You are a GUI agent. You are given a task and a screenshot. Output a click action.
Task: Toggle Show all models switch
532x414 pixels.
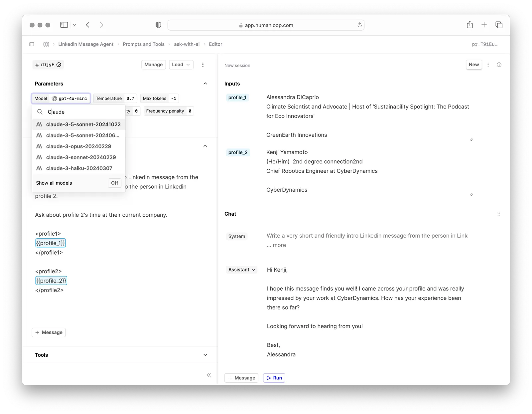114,183
